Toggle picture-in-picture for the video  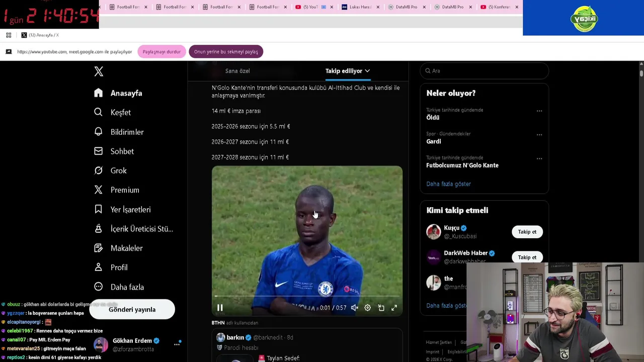point(381,308)
